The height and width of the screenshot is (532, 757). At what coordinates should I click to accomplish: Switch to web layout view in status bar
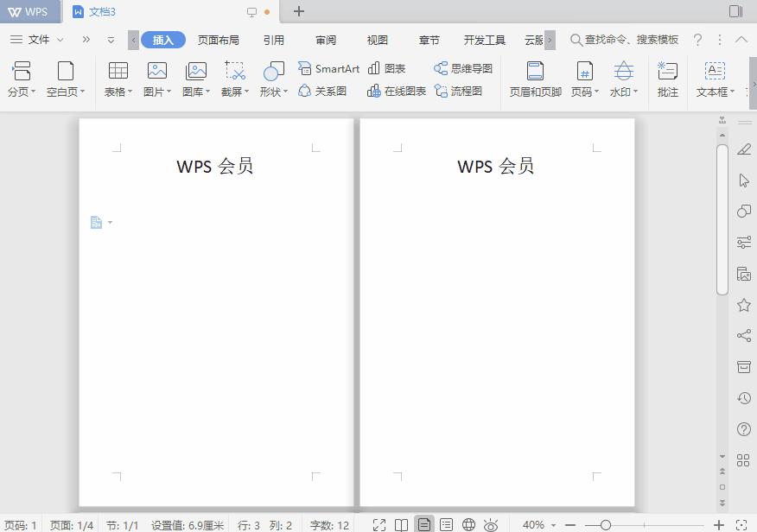click(468, 523)
